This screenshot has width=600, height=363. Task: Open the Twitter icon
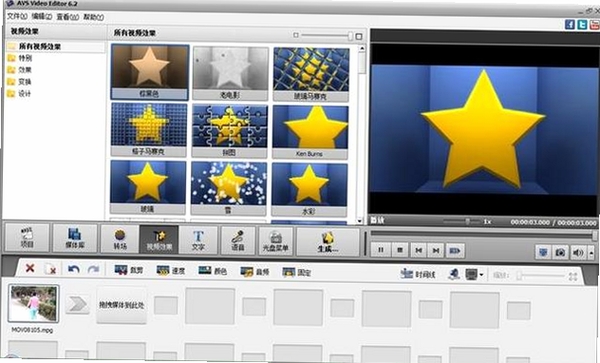[582, 25]
